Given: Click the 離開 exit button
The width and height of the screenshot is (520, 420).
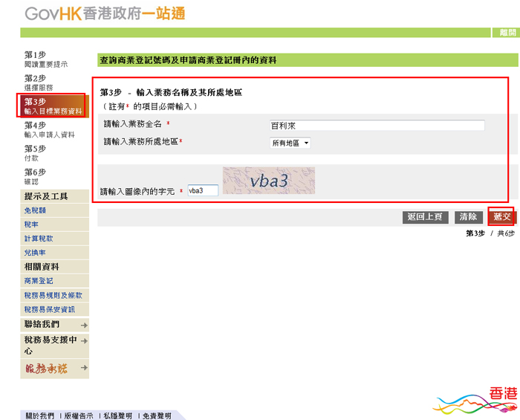Looking at the screenshot, I should pos(507,33).
